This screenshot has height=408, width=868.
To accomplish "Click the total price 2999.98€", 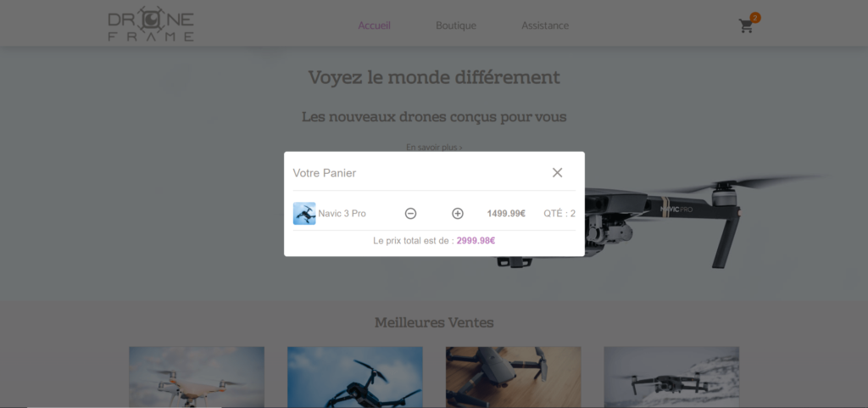I will [x=476, y=241].
